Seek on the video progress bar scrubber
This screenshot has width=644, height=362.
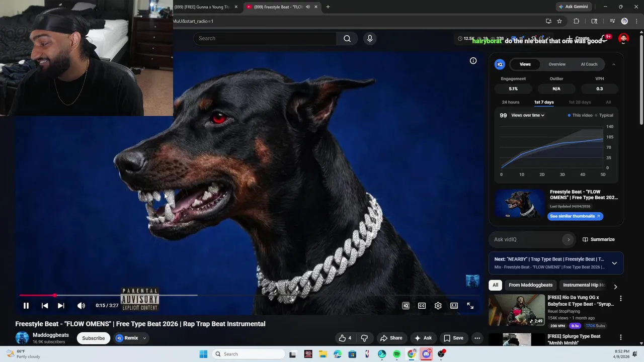click(55, 295)
